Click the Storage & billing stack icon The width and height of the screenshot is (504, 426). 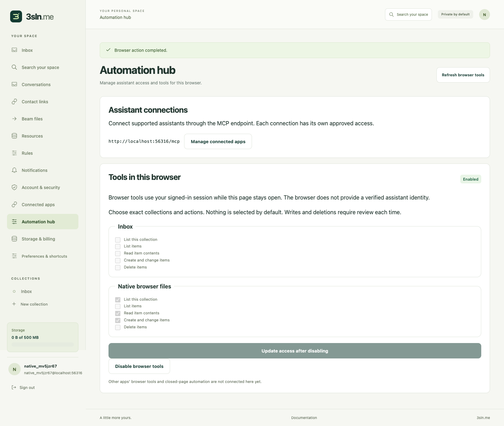click(14, 239)
